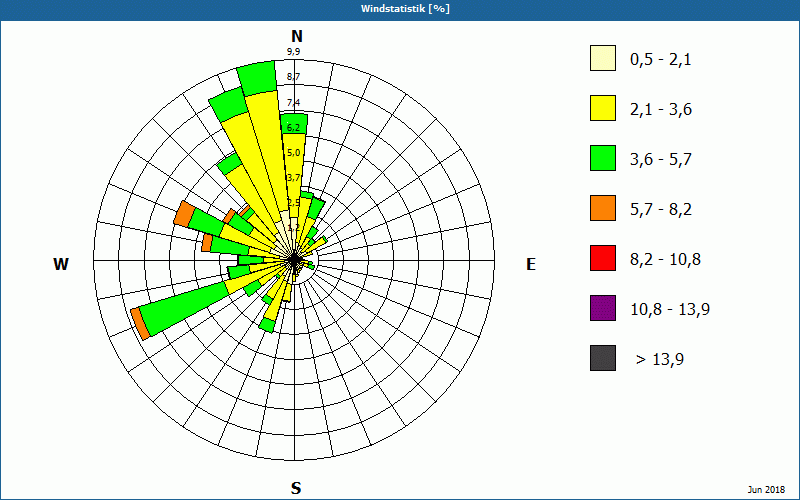Click the 'Windstatistik [%]' title
This screenshot has height=500, width=800.
pos(405,9)
